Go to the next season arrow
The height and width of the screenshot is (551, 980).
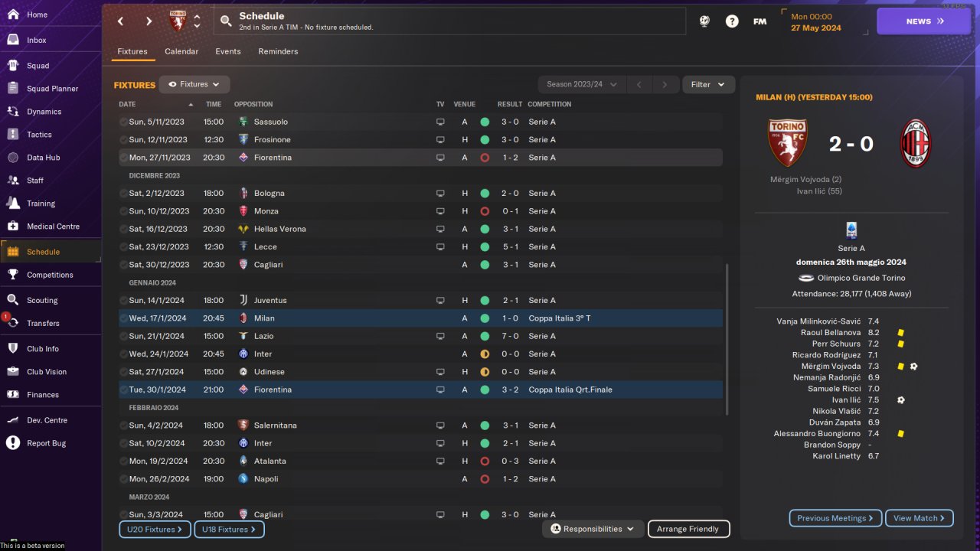[665, 84]
